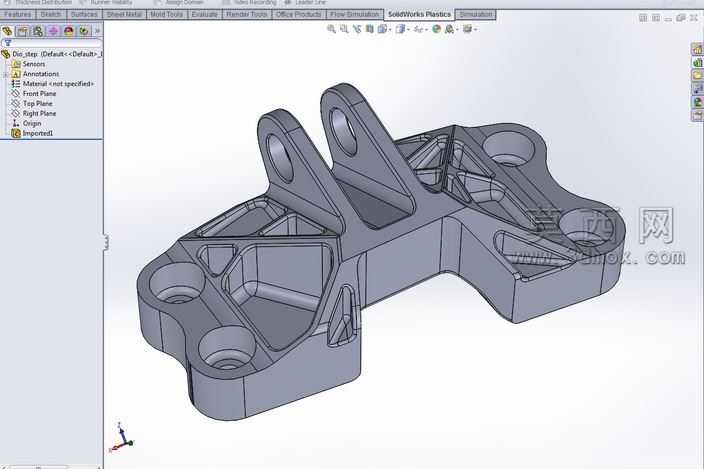Open File Explorer task pane tab
Image resolution: width=704 pixels, height=469 pixels.
[697, 75]
